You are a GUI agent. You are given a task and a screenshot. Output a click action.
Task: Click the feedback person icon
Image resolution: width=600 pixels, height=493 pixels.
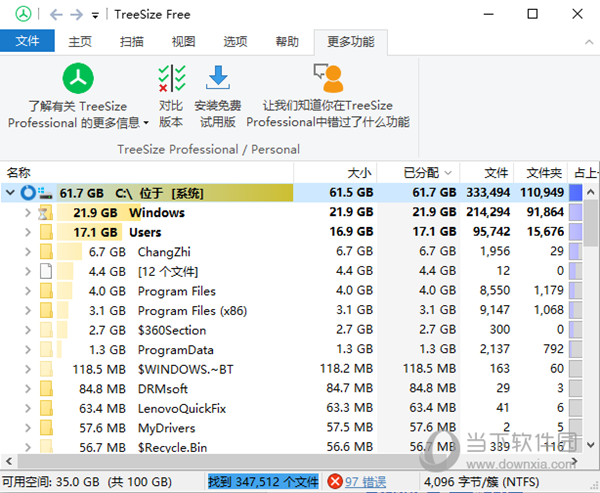pyautogui.click(x=328, y=78)
